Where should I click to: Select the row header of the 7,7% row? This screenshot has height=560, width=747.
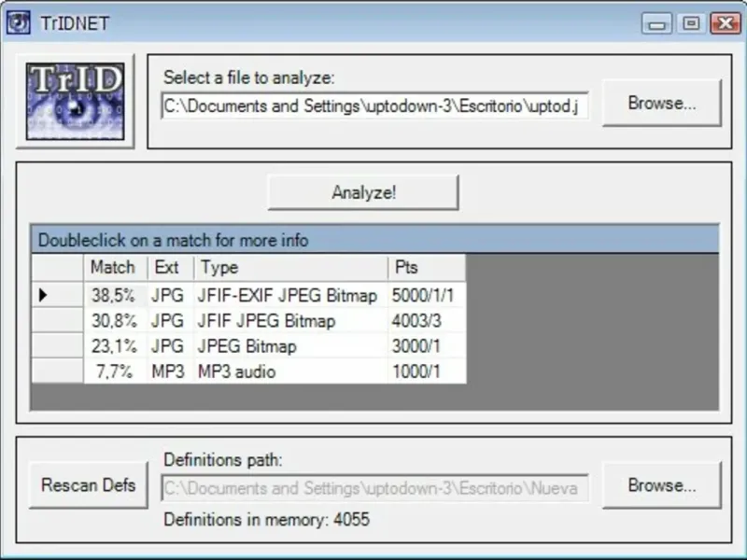(x=57, y=371)
